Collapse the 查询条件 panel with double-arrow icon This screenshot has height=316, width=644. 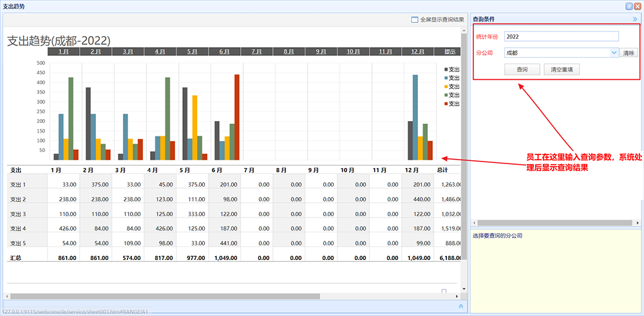(x=634, y=19)
